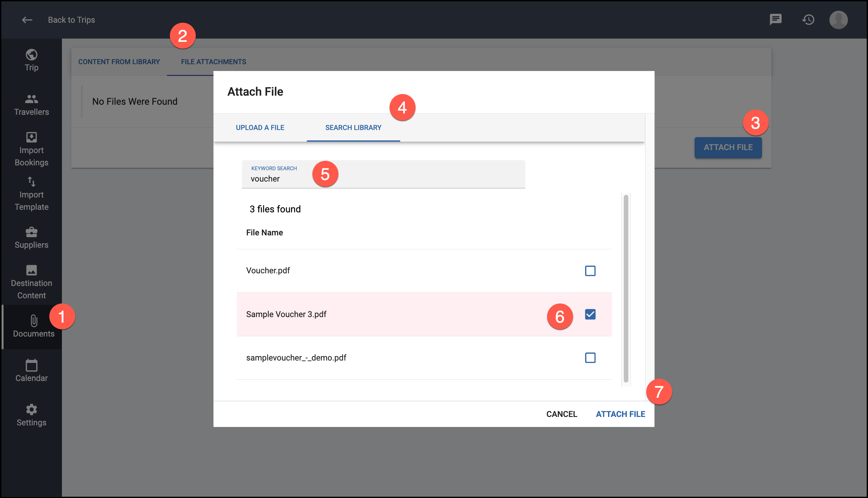Open the Back to Trips link
The image size is (868, 498).
71,20
